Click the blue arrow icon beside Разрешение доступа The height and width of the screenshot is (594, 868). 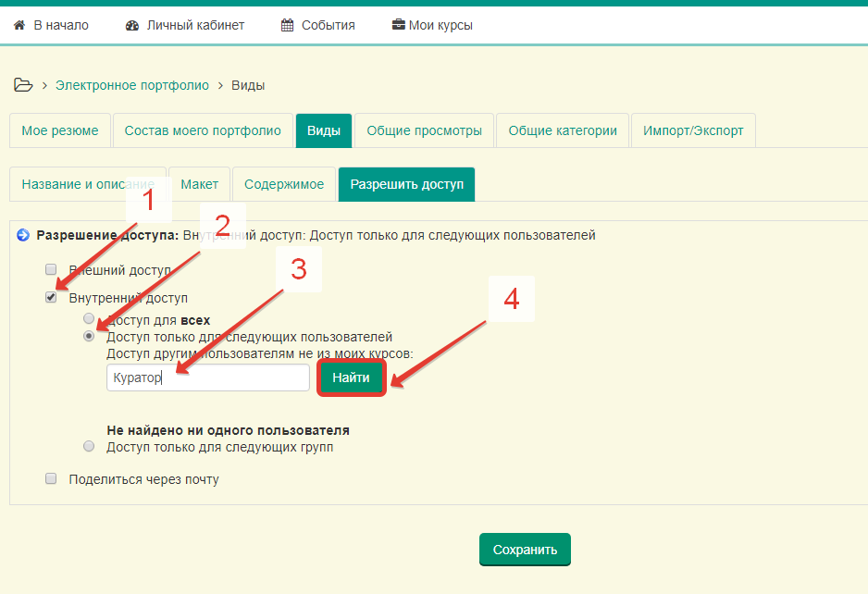pyautogui.click(x=24, y=235)
